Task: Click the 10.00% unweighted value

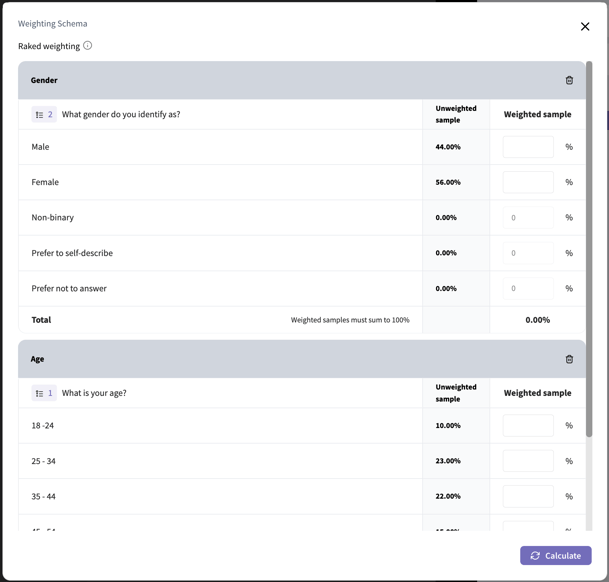Action: 448,425
